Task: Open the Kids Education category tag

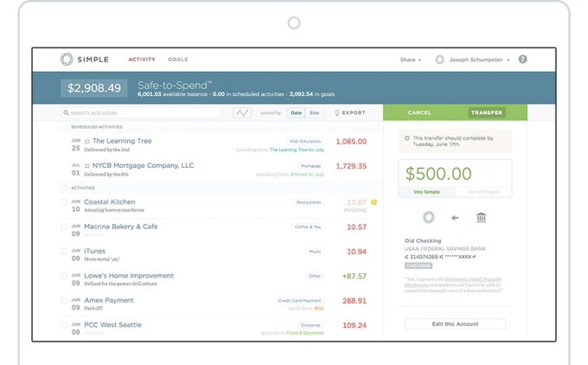Action: pos(305,142)
